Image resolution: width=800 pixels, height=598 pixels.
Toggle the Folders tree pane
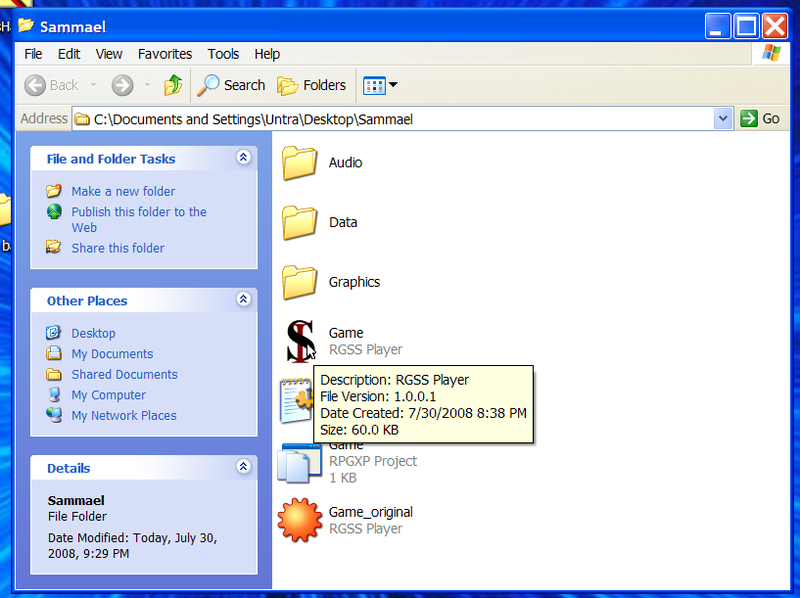[312, 85]
